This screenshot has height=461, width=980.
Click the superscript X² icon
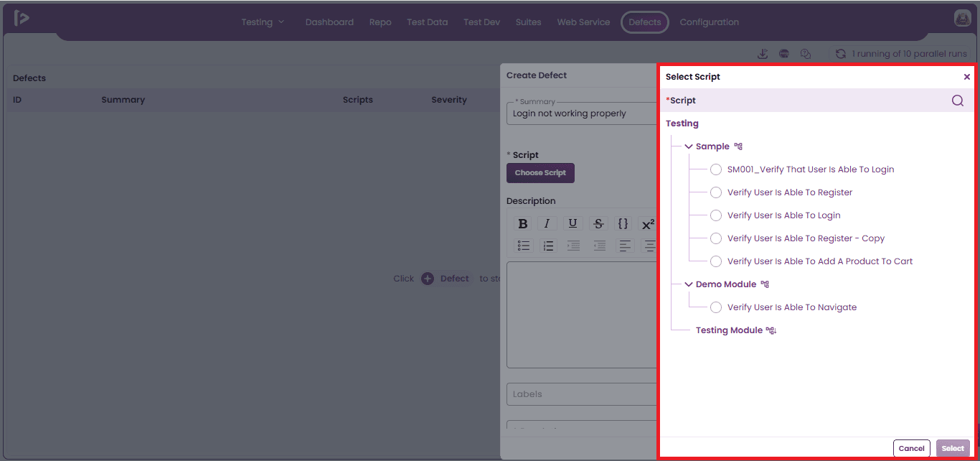(648, 224)
